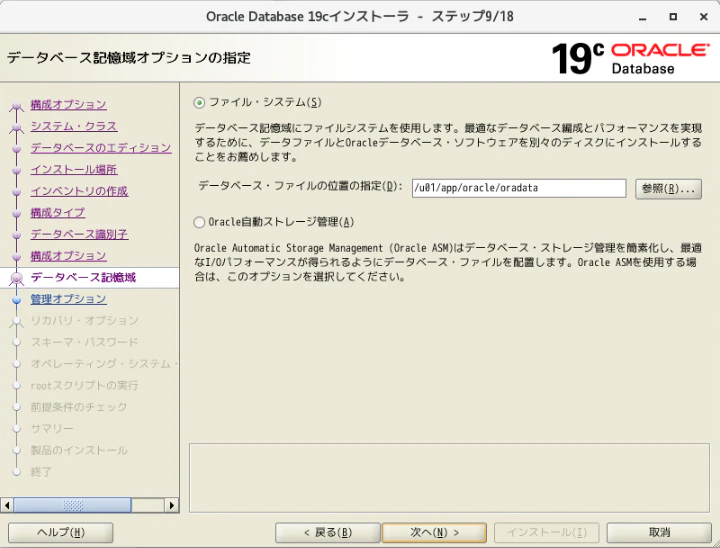Open the first 構成オプション step link
The width and height of the screenshot is (720, 548).
pos(68,105)
